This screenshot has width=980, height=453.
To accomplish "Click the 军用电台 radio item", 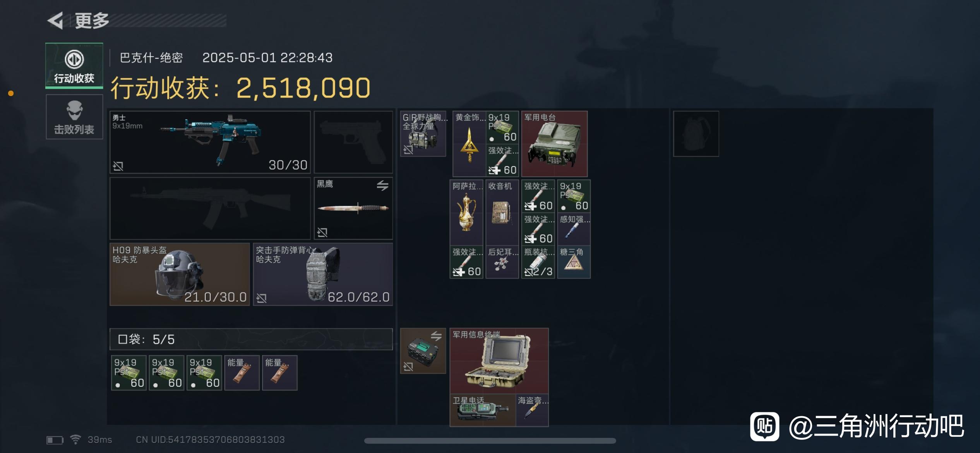I will click(554, 144).
